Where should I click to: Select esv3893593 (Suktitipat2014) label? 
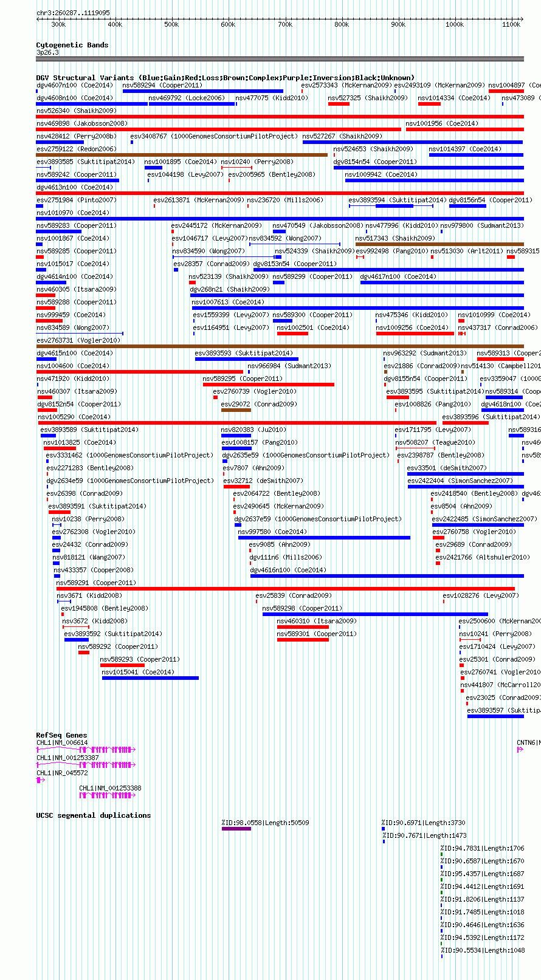(243, 353)
